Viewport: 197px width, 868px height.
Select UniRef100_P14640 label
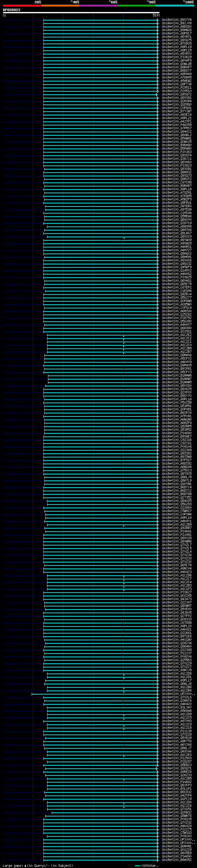176,433
